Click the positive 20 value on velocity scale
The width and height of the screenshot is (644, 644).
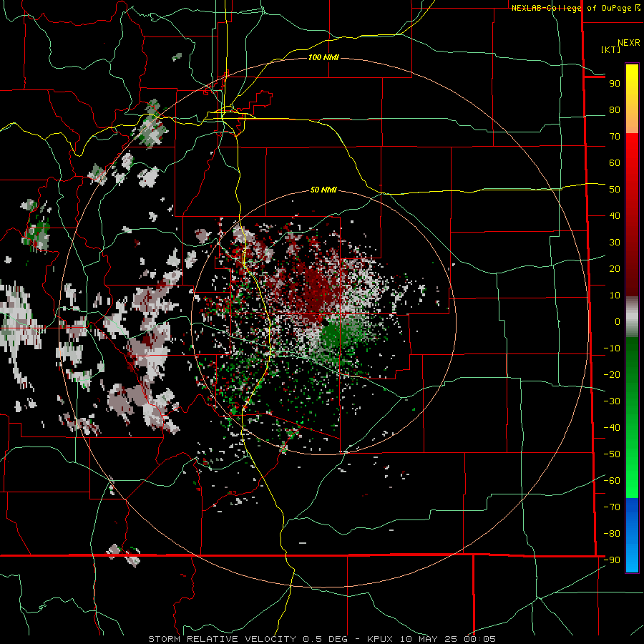[615, 269]
